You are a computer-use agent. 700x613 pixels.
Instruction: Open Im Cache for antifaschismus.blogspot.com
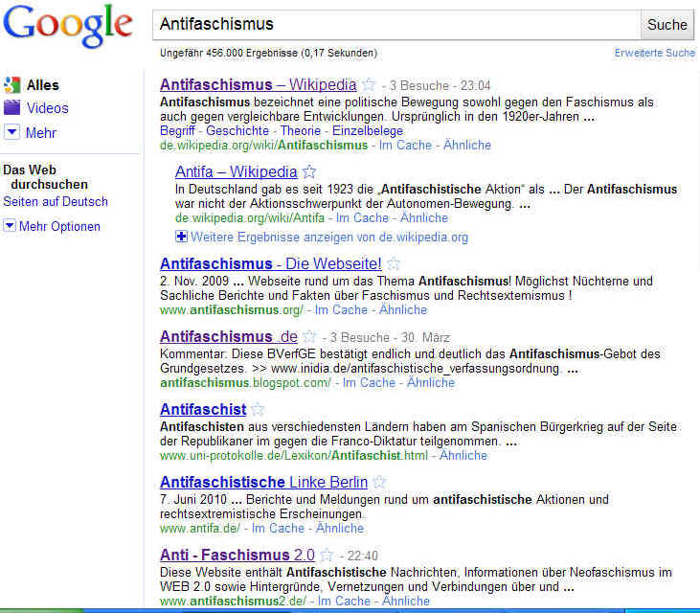tap(369, 382)
